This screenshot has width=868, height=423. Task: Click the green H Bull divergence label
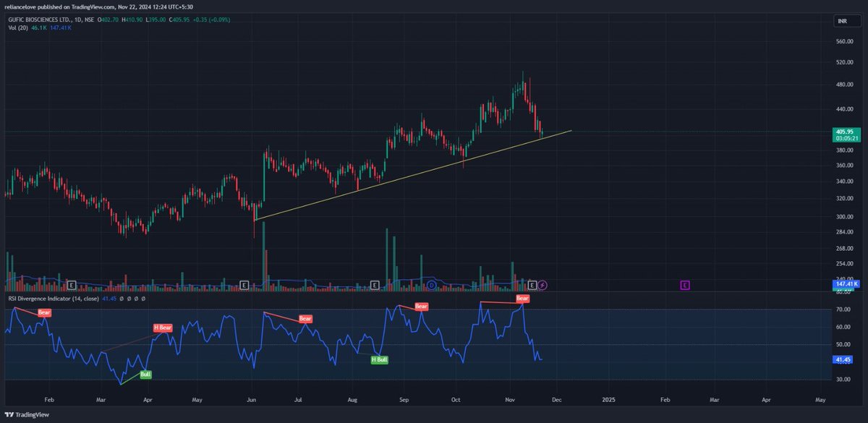pos(379,359)
